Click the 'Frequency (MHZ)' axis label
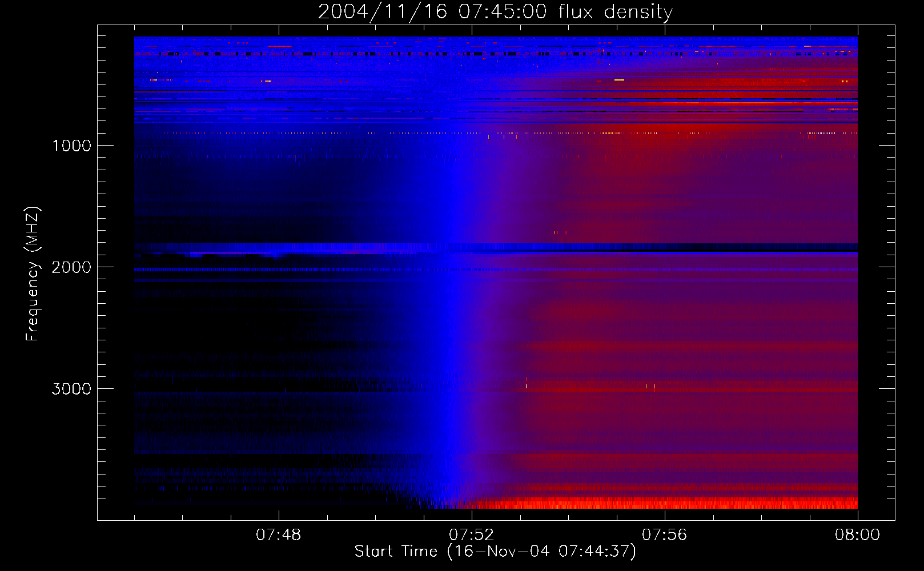 [33, 274]
